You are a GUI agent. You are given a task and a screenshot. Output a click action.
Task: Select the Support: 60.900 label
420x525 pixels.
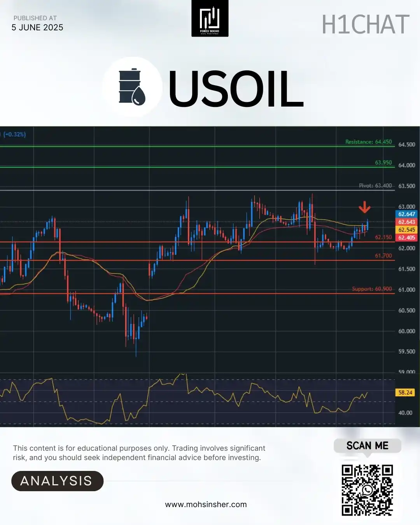pyautogui.click(x=372, y=289)
